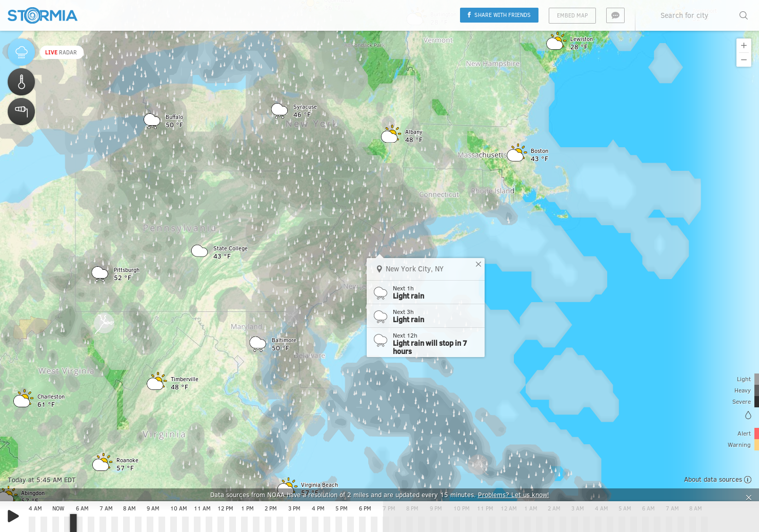Click the Embed Map button
This screenshot has height=532, width=759.
pyautogui.click(x=572, y=15)
